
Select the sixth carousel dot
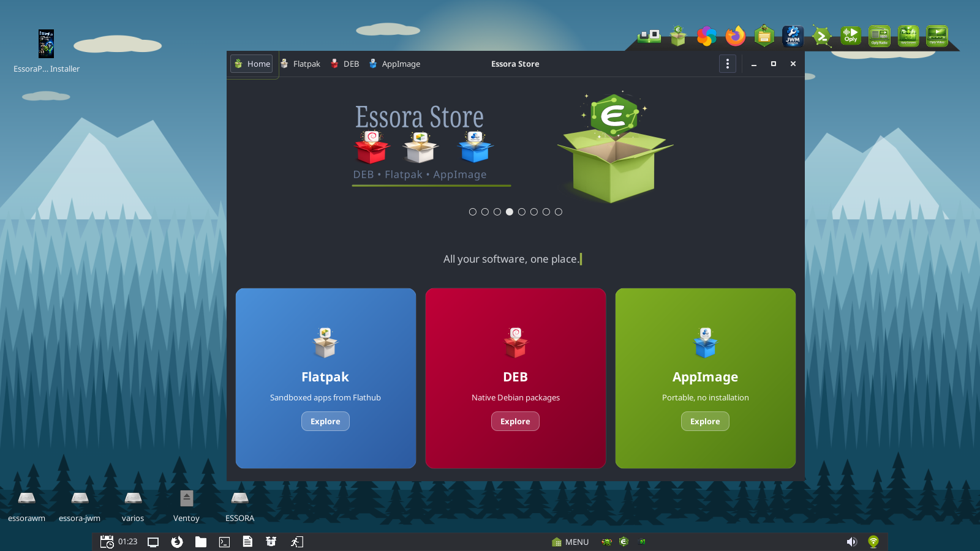[x=533, y=212]
